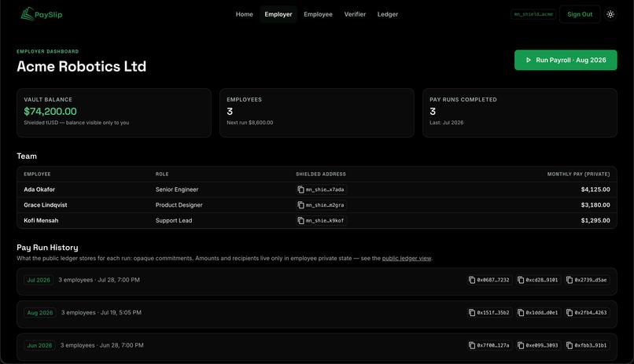634x364 pixels.
Task: Select the Ada Okafor employee name
Action: (x=39, y=189)
